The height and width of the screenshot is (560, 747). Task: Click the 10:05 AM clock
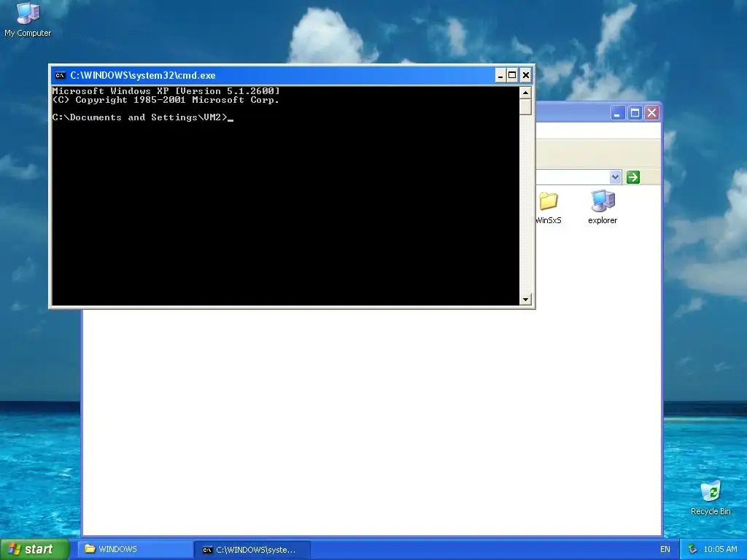pyautogui.click(x=720, y=550)
